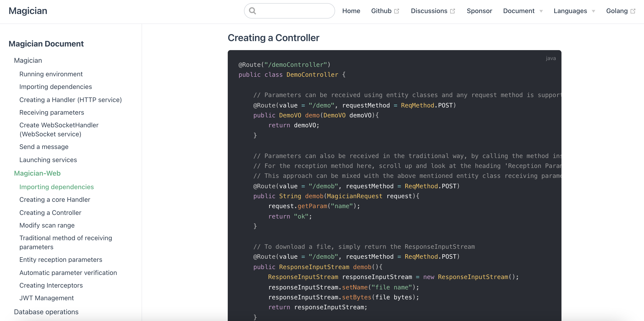Open the Sponsor nav item
Viewport: 644px width, 321px height.
coord(479,11)
